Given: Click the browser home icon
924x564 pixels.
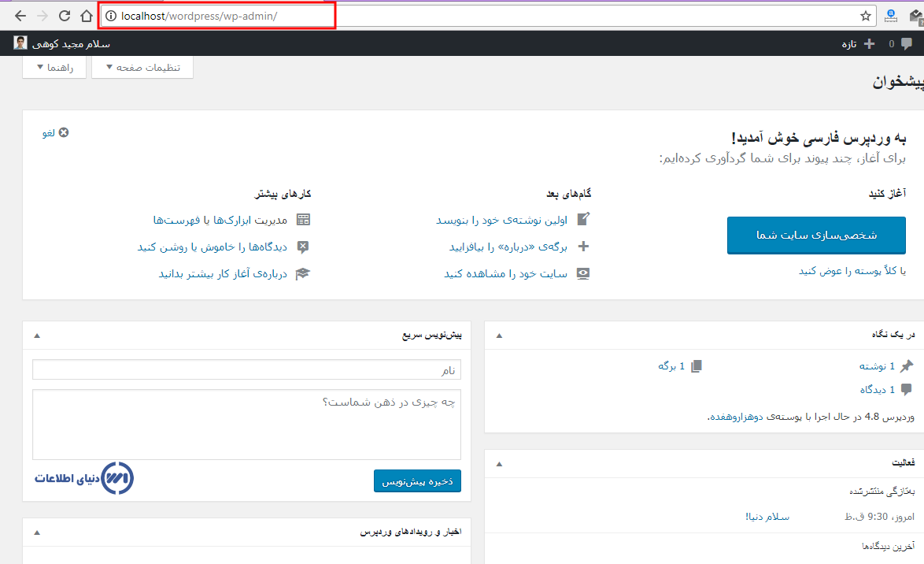Looking at the screenshot, I should pos(87,16).
